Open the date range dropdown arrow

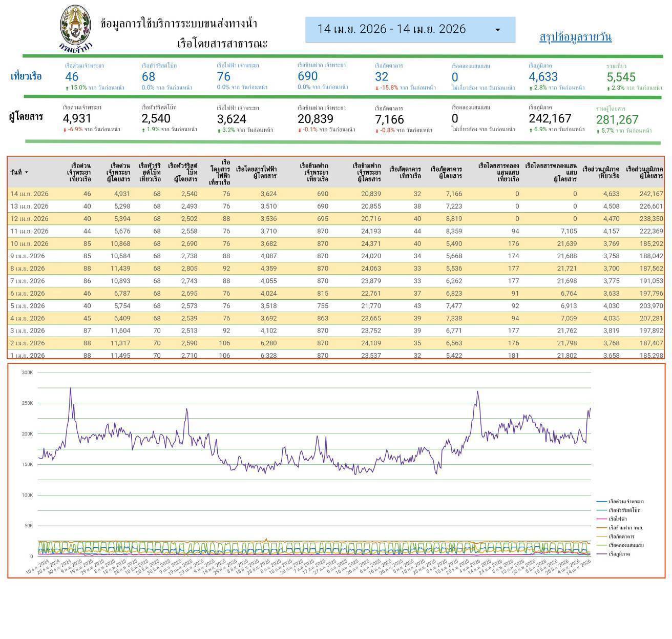click(x=497, y=30)
